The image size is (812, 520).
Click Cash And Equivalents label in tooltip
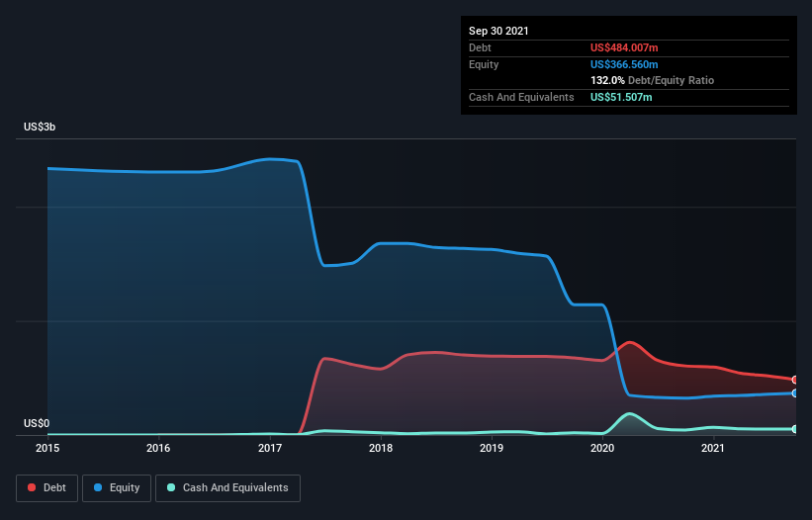(x=521, y=97)
